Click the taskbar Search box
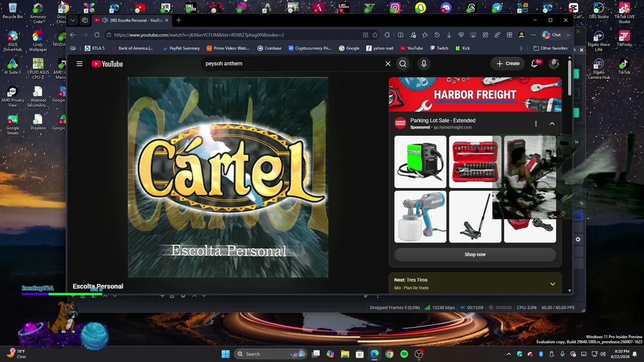This screenshot has height=362, width=644. coord(271,354)
